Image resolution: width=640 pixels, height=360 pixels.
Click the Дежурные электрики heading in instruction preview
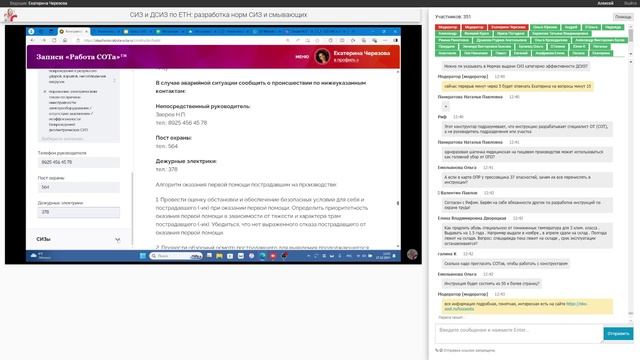pyautogui.click(x=186, y=161)
